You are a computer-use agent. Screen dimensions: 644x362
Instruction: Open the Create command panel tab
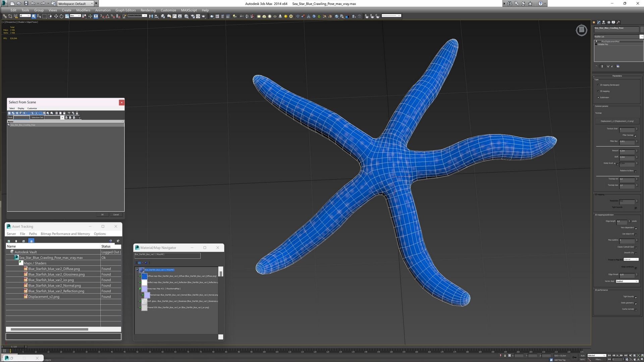pos(594,22)
